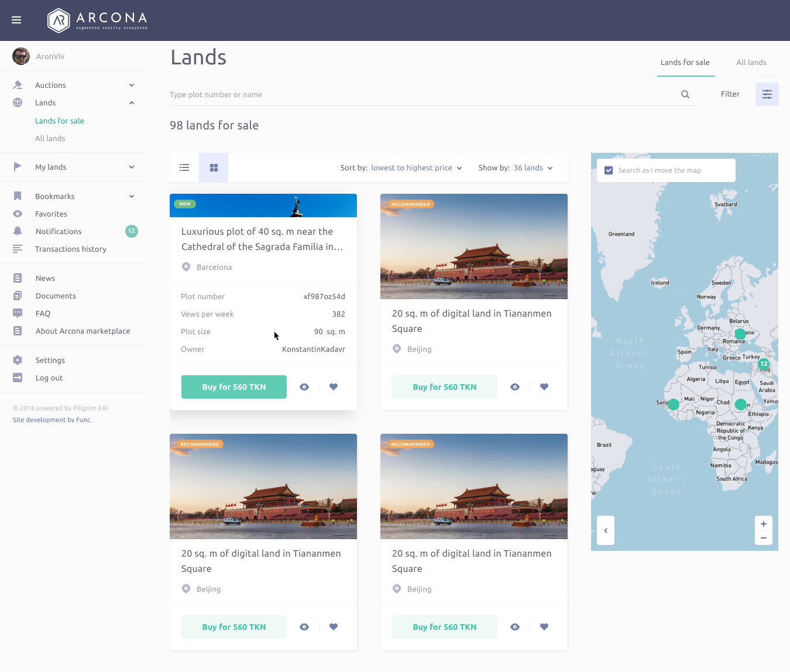Open the Show by lands dropdown
The image size is (790, 672).
[533, 168]
